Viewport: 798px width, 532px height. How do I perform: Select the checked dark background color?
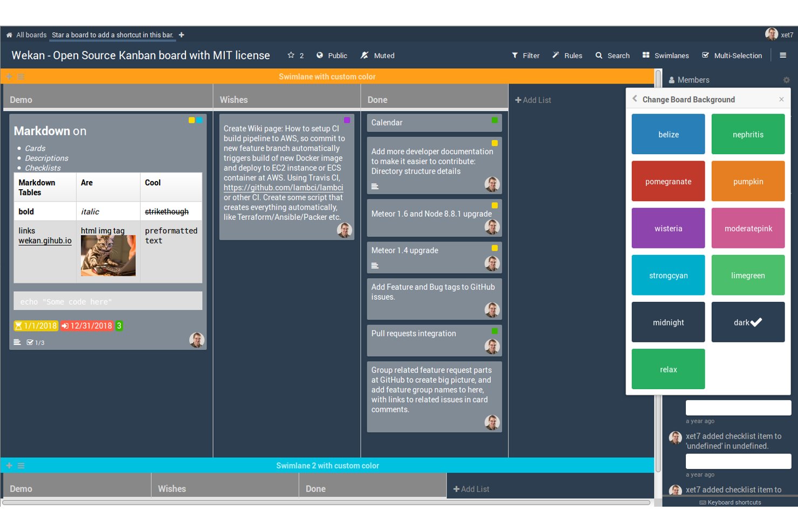coord(748,322)
